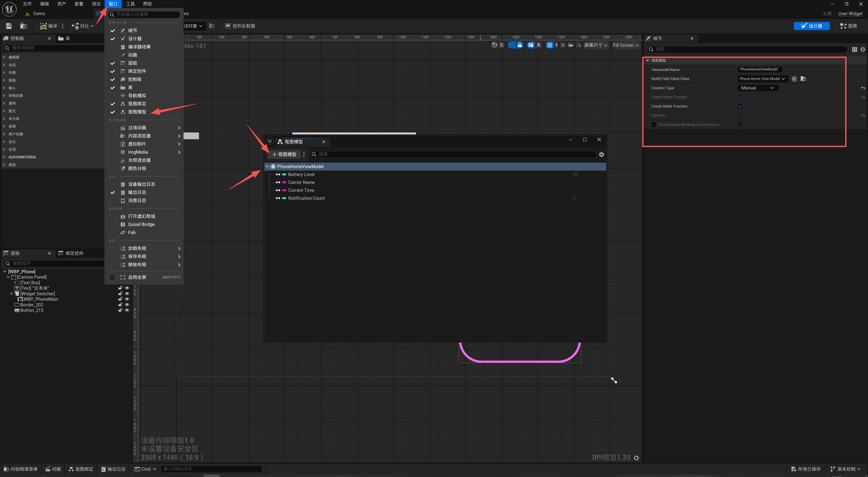868x477 pixels.
Task: Open DPI scaling settings gear in the viewport
Action: pos(636,458)
